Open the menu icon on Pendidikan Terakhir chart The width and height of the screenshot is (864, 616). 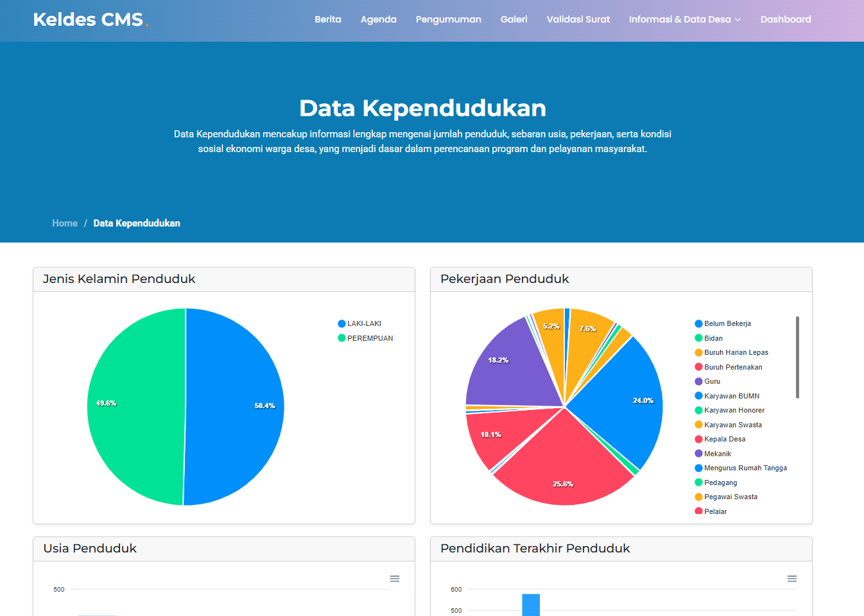792,578
